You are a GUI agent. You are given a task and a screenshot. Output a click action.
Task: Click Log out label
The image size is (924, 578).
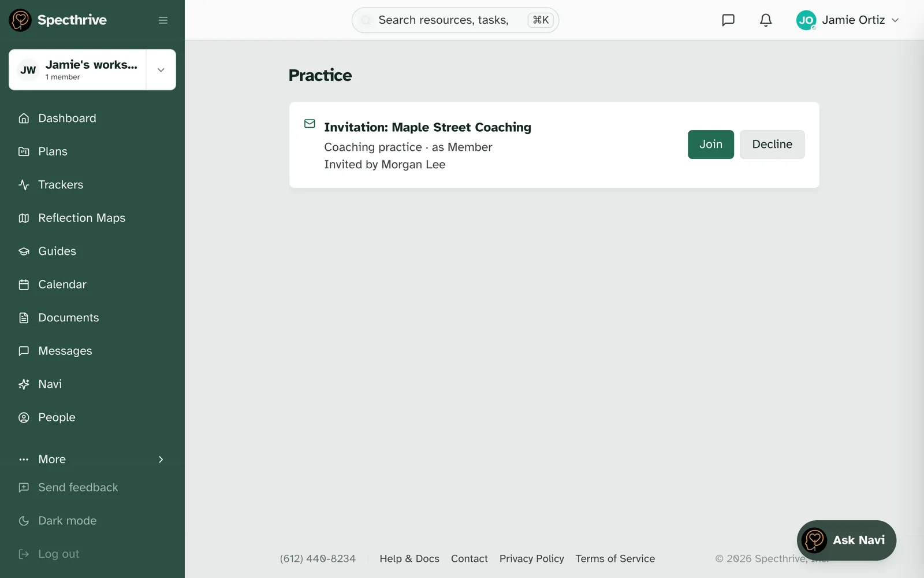(x=58, y=554)
